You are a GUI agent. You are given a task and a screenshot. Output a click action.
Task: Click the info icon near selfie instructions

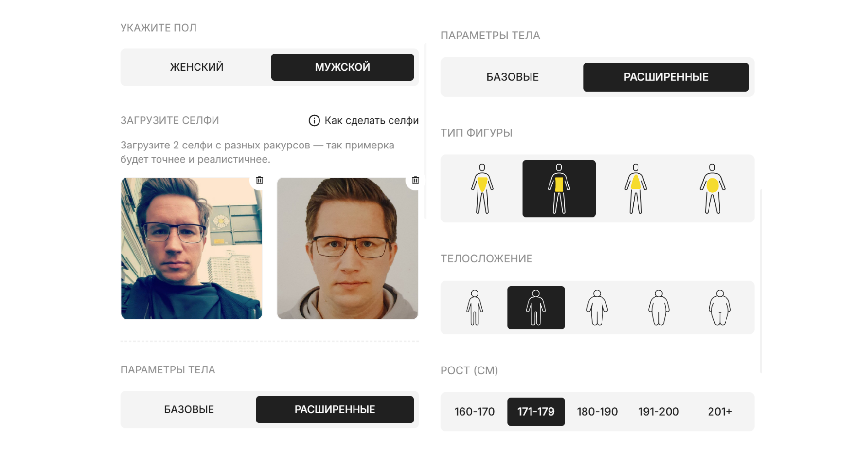(x=314, y=120)
